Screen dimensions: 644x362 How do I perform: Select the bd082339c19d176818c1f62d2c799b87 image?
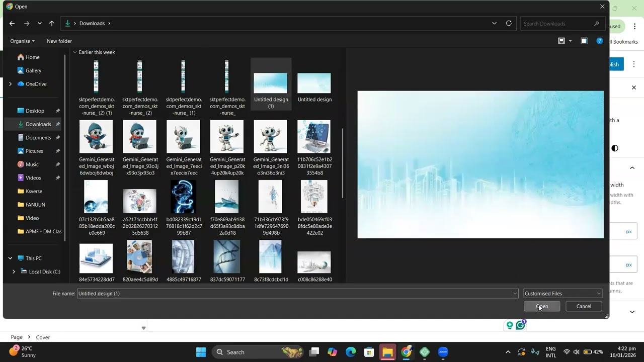pyautogui.click(x=183, y=208)
